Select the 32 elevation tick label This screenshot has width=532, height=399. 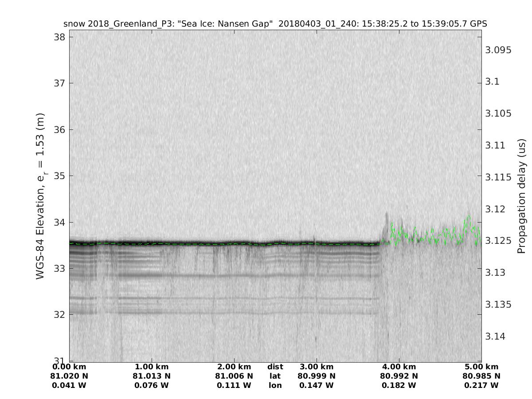tap(58, 315)
